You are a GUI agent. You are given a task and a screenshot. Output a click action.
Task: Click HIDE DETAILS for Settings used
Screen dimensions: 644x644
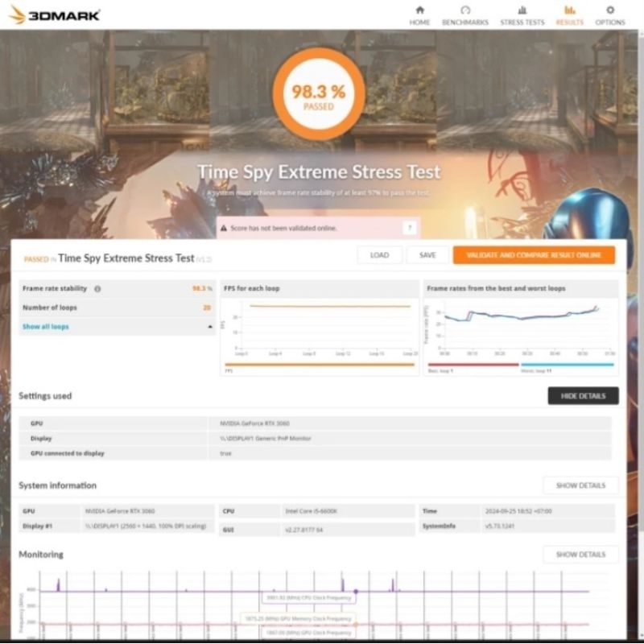tap(583, 395)
